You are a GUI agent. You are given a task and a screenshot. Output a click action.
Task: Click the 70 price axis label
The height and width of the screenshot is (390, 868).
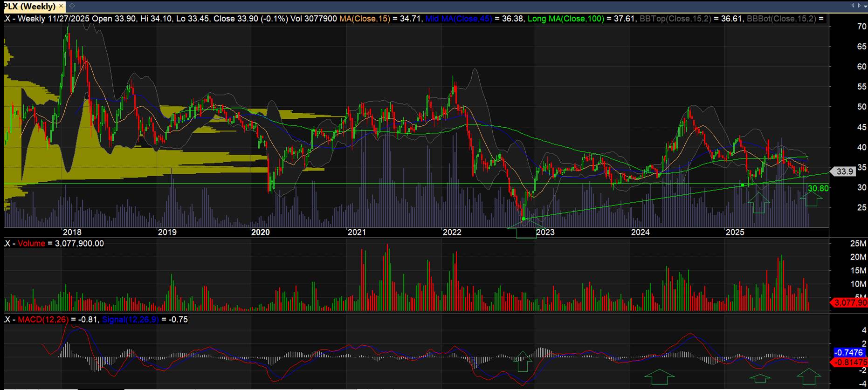click(861, 27)
